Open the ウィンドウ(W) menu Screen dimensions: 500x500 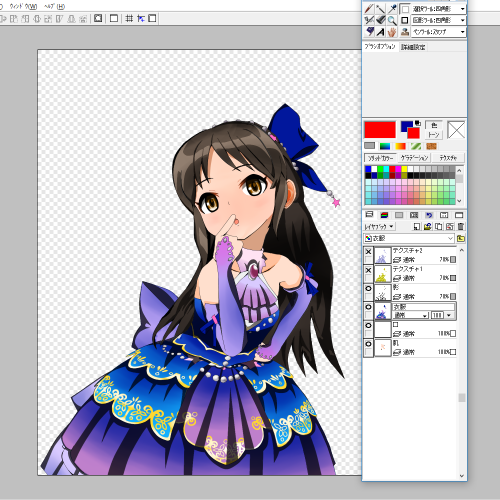[23, 6]
